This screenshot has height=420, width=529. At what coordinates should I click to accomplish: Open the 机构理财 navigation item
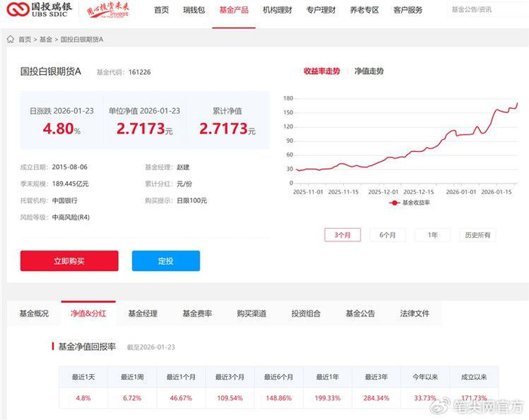point(277,10)
